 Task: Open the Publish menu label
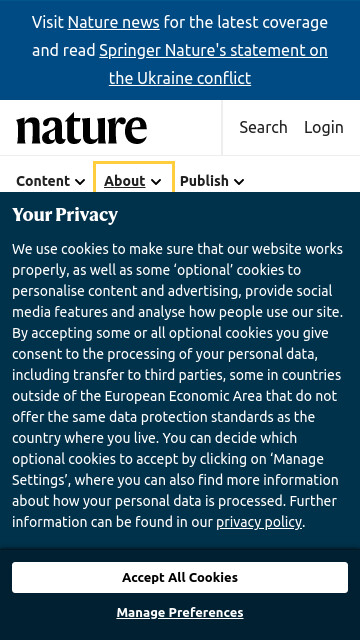[x=204, y=181]
